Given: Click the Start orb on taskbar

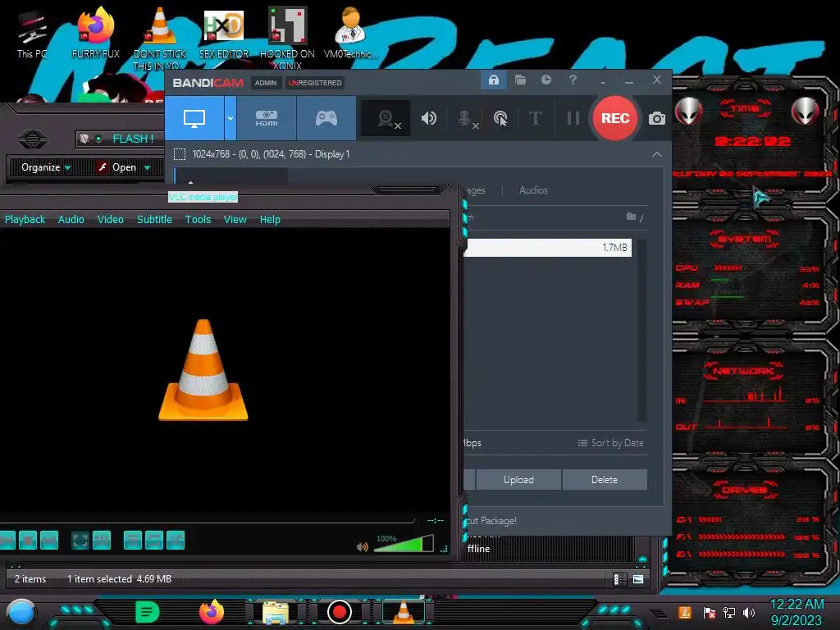Looking at the screenshot, I should click(x=21, y=612).
